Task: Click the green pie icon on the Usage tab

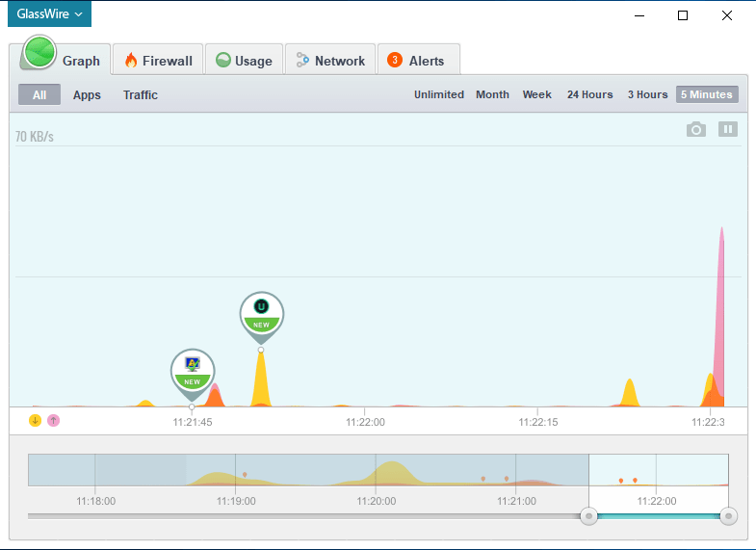Action: coord(223,60)
